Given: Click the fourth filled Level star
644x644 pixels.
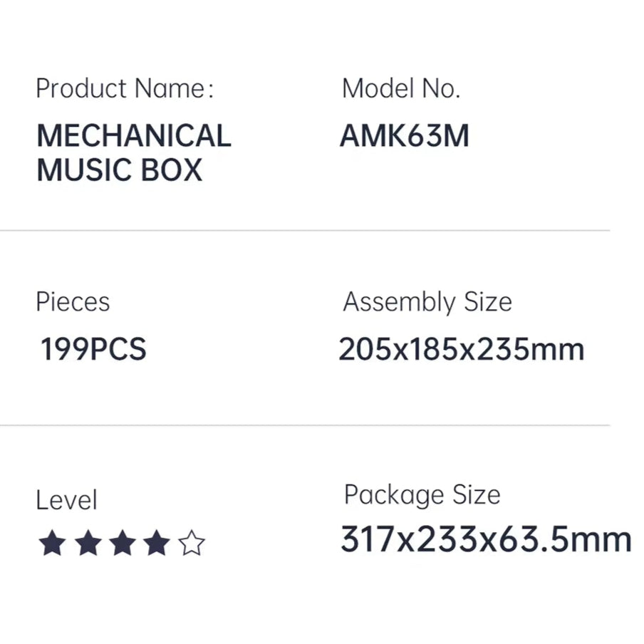Looking at the screenshot, I should pyautogui.click(x=157, y=545).
